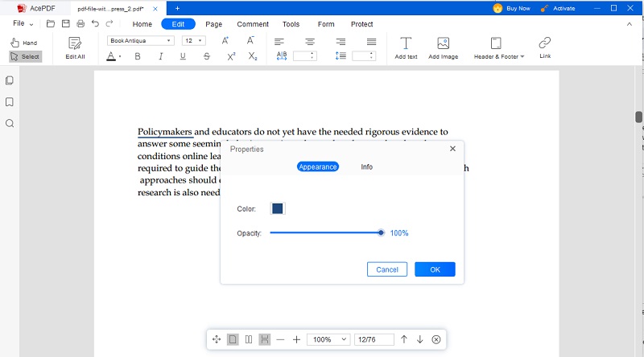
Task: Click Activate button in title bar
Action: (x=558, y=8)
